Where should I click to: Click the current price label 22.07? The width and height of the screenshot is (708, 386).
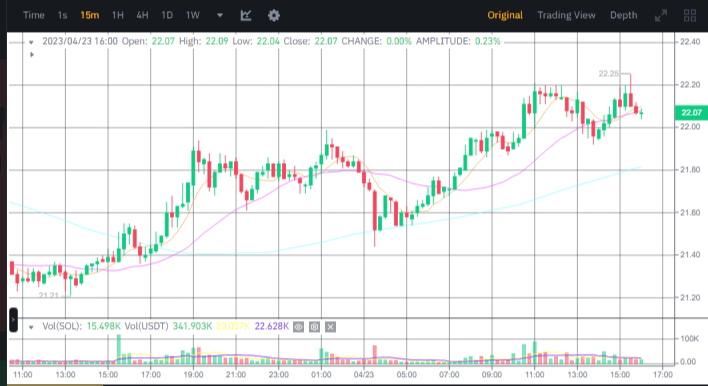691,112
